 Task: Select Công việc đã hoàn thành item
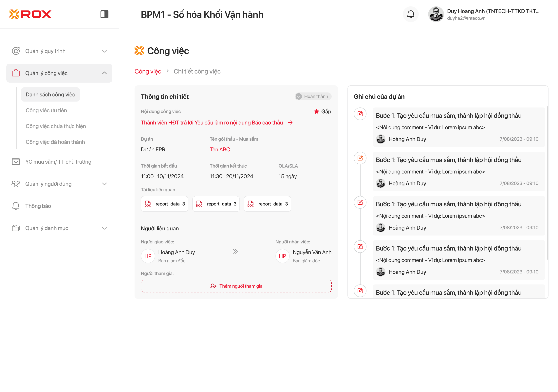coord(55,142)
